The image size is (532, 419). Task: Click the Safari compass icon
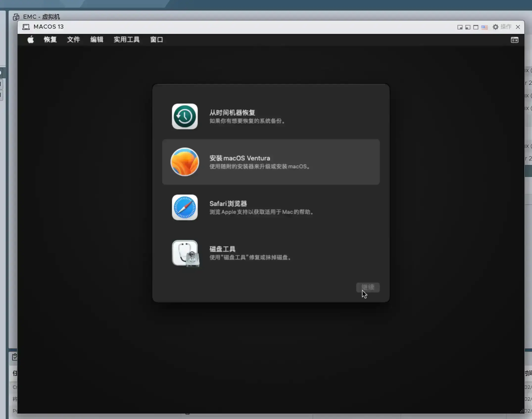pos(185,207)
